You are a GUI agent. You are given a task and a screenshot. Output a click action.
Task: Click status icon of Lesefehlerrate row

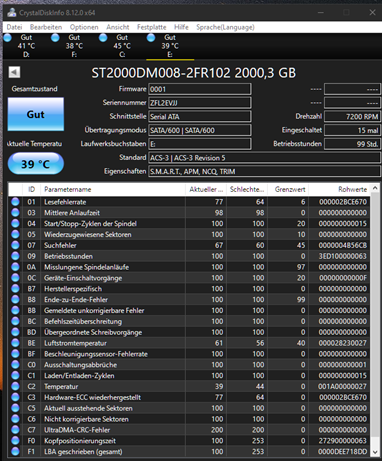tap(15, 202)
